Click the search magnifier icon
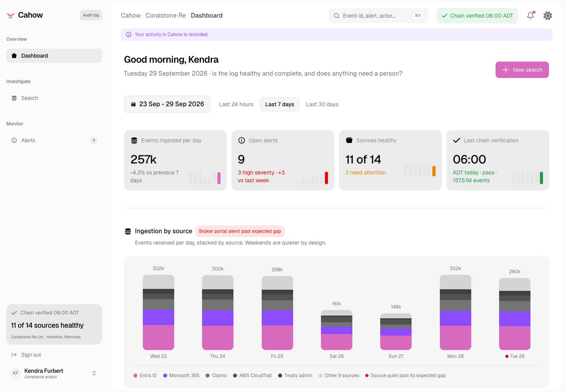Viewport: 565px width, 392px height. [x=337, y=16]
